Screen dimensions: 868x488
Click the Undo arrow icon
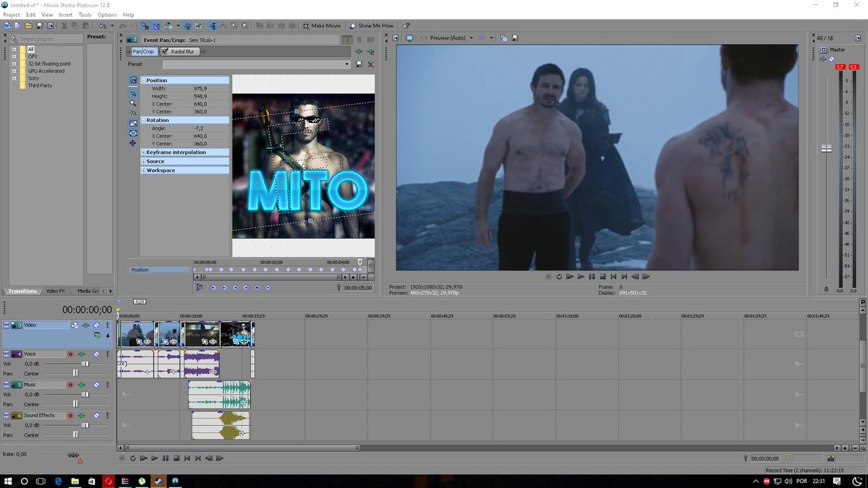102,26
